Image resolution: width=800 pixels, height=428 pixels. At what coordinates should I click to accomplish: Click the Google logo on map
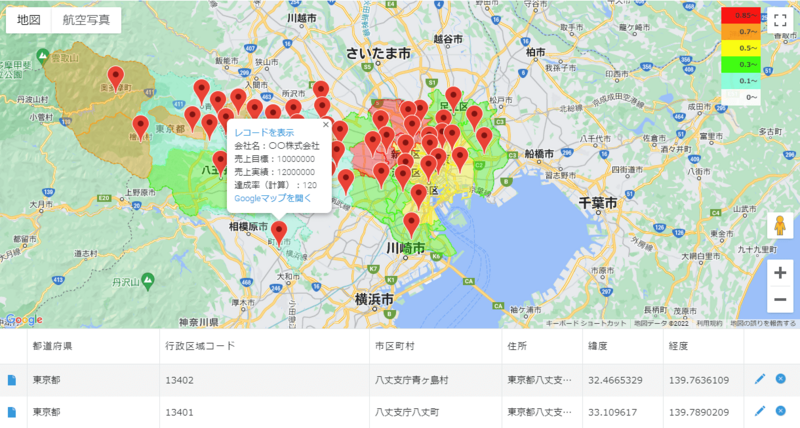point(23,320)
